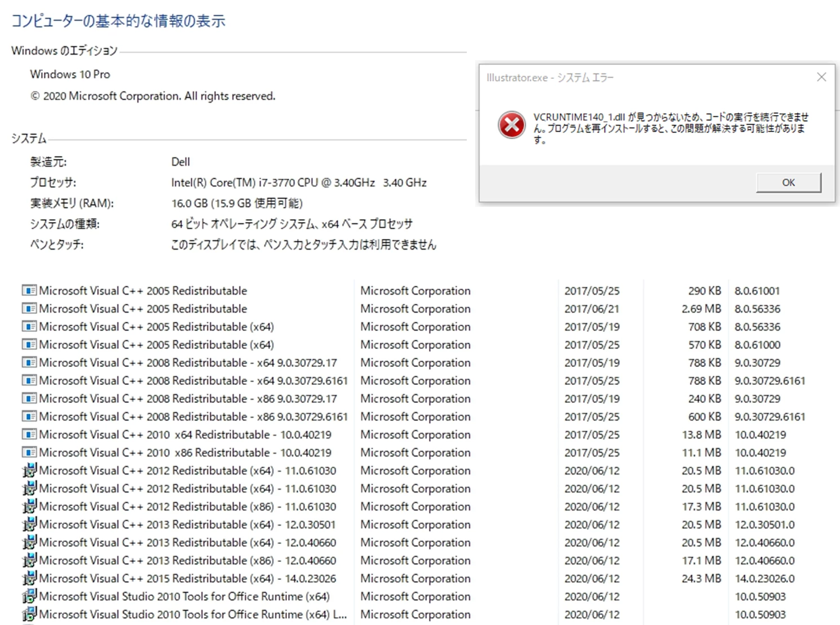
Task: Click the 2.69 MB size cell
Action: coord(701,309)
